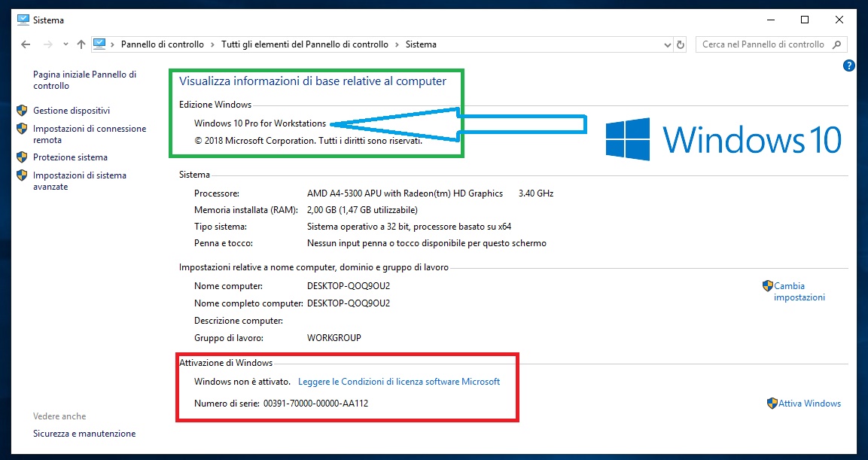
Task: Click the Windows non è attivato text
Action: pos(242,382)
